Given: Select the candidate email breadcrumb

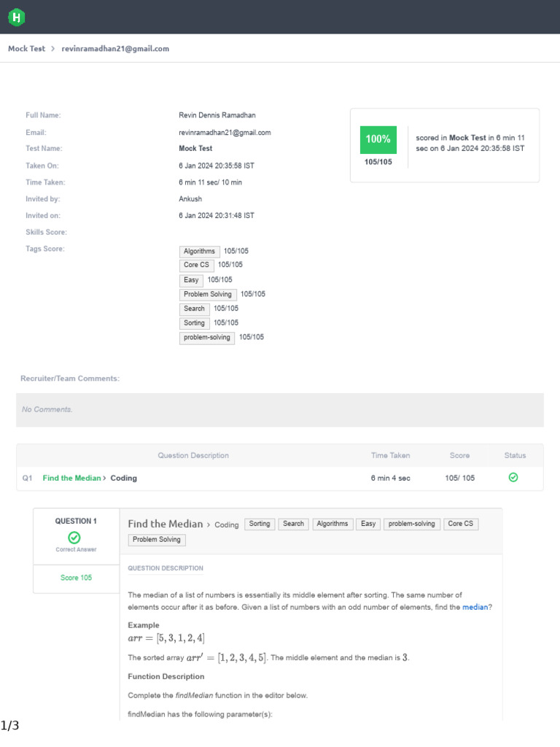Looking at the screenshot, I should click(115, 49).
